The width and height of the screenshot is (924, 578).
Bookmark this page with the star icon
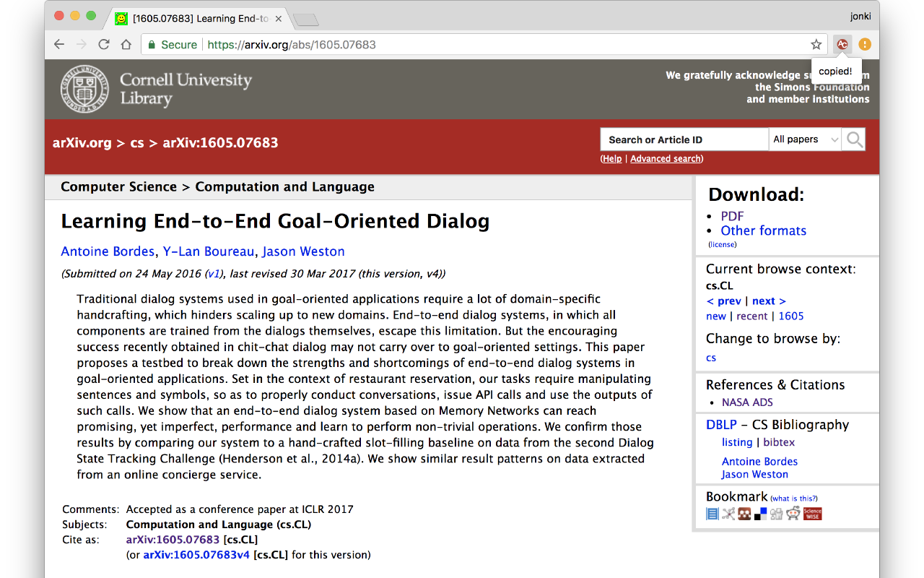[x=816, y=44]
